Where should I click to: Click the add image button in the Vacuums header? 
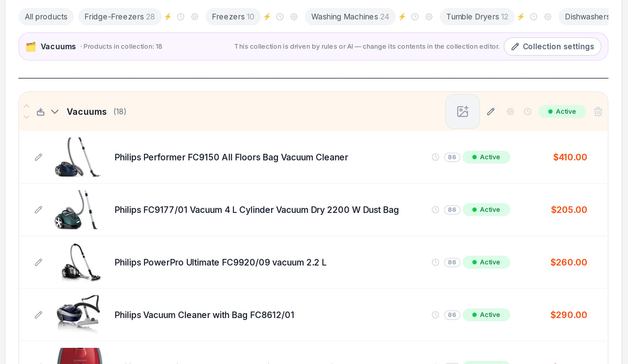tap(463, 111)
